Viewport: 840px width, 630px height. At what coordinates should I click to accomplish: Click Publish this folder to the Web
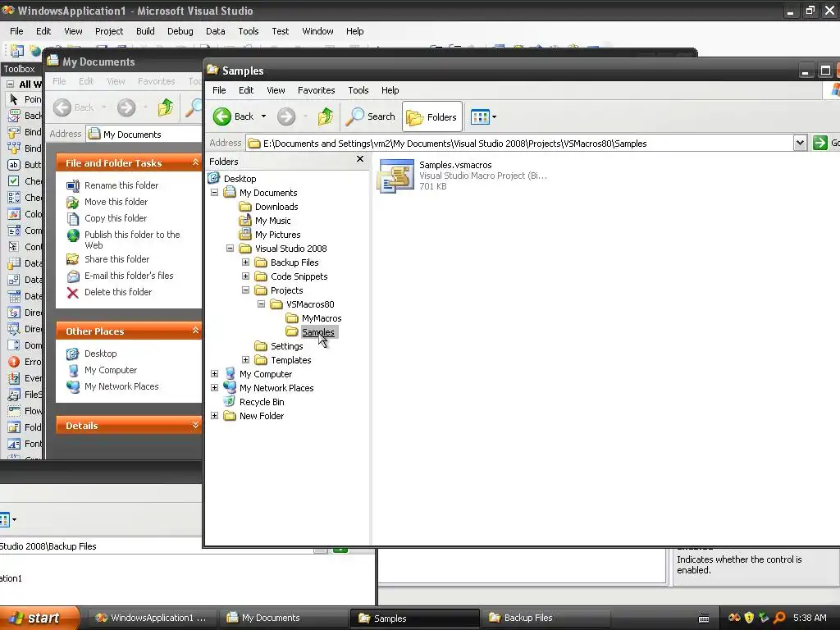click(x=132, y=240)
